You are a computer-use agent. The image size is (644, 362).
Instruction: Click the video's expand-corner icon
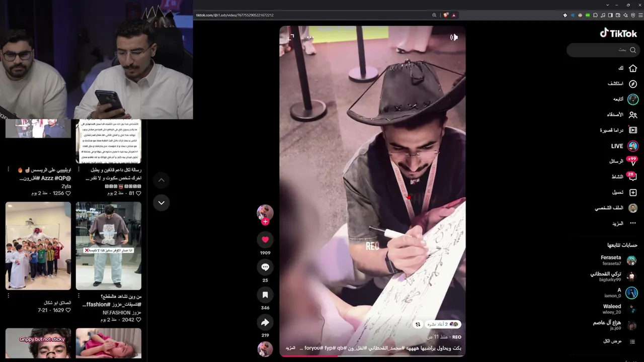[291, 37]
